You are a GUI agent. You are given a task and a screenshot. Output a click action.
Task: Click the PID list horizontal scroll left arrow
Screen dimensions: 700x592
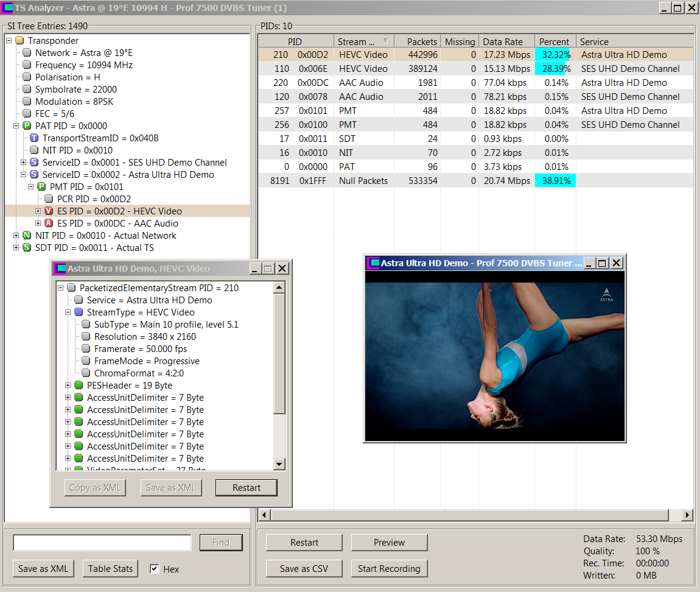[x=264, y=515]
